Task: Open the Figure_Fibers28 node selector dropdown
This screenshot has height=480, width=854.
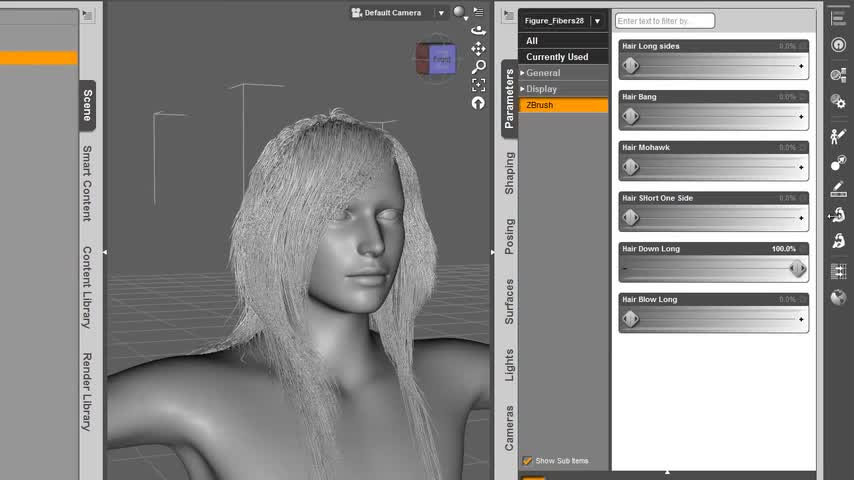Action: (597, 21)
